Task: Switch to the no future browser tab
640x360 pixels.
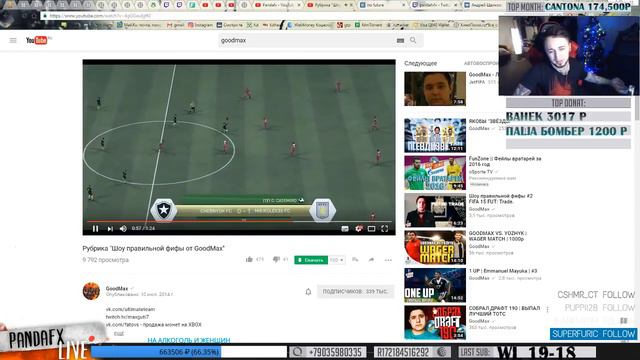Action: pyautogui.click(x=383, y=5)
